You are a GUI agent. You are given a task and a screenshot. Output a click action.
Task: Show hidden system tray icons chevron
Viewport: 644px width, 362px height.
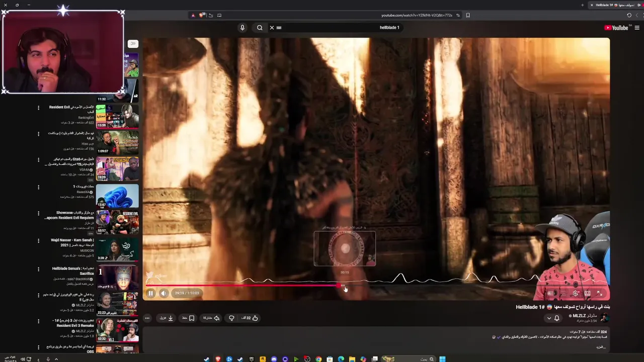[x=56, y=359]
